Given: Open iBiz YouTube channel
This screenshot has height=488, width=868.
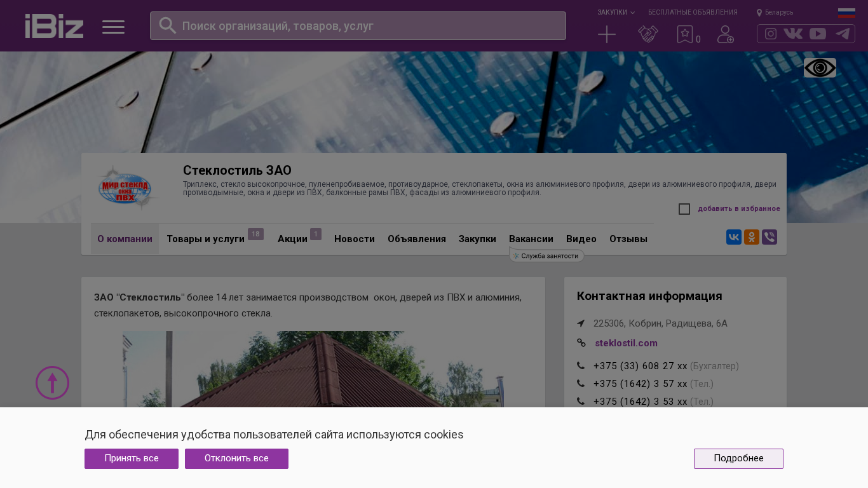Looking at the screenshot, I should 818,34.
